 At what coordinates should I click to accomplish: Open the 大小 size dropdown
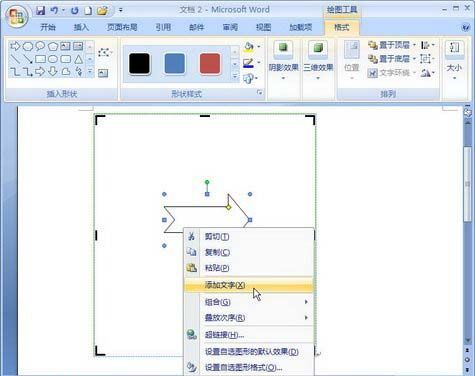[x=454, y=61]
